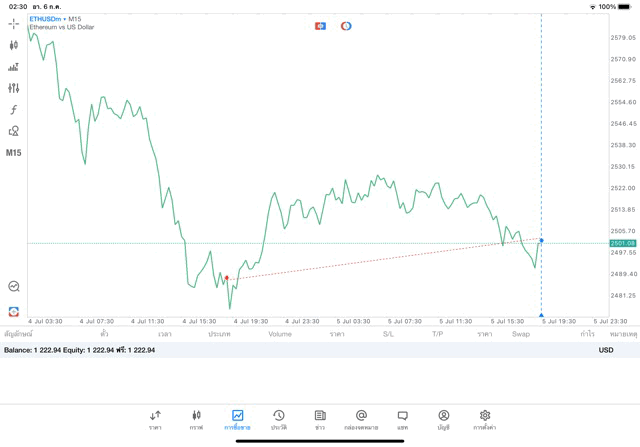Open M15 timeframe selector in sidebar
The image size is (640, 447).
tap(13, 153)
